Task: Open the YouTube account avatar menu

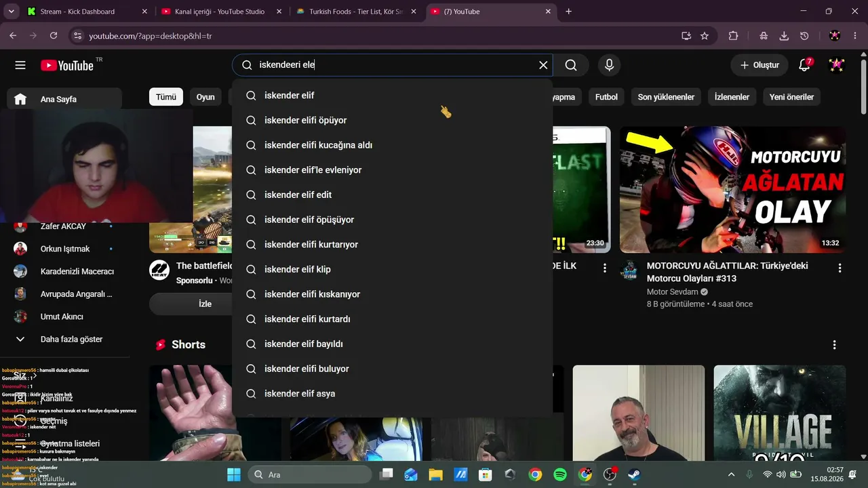Action: pos(836,65)
